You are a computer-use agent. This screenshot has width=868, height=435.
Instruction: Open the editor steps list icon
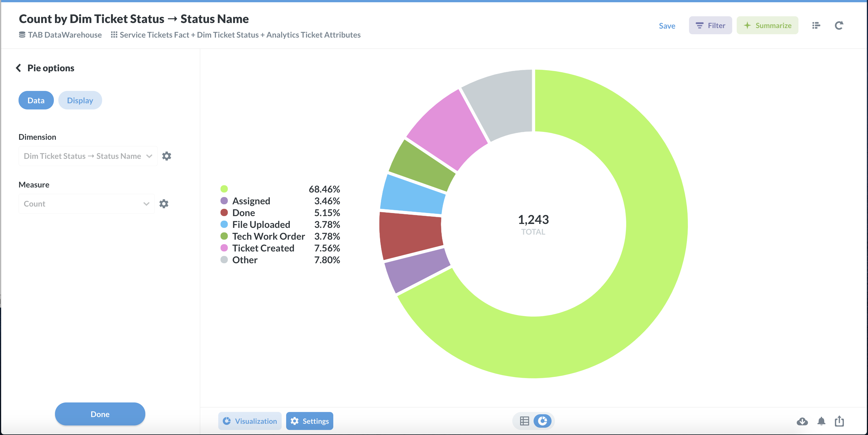[816, 25]
